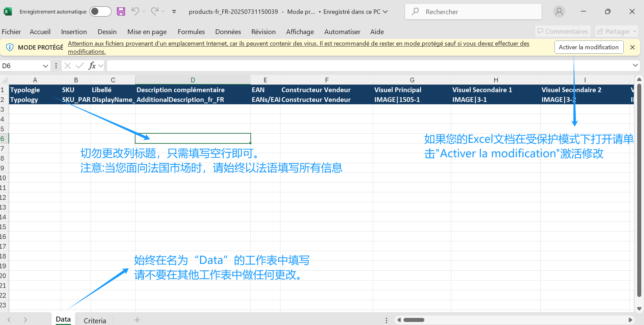
Task: Open the Formules ribbon tab
Action: coord(191,32)
